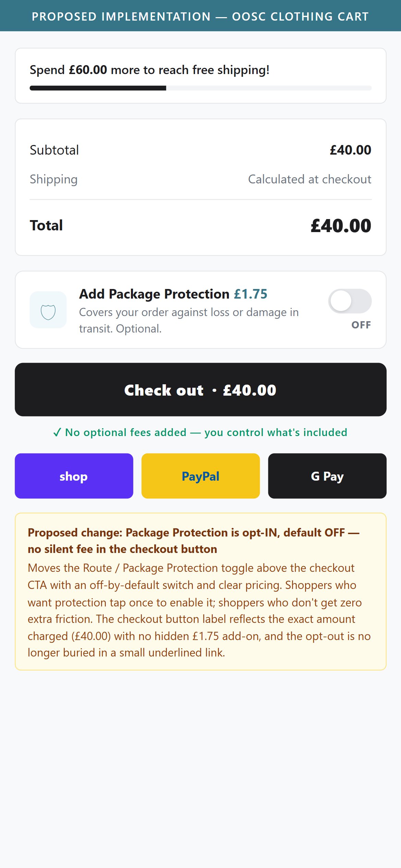Click the £1.75 protection price
401x868 pixels.
[251, 294]
